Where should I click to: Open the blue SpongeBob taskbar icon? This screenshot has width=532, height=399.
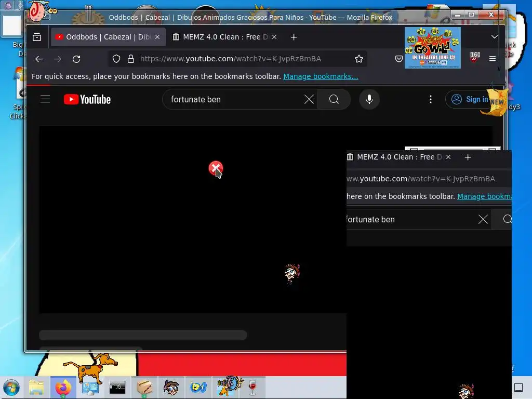[198, 388]
